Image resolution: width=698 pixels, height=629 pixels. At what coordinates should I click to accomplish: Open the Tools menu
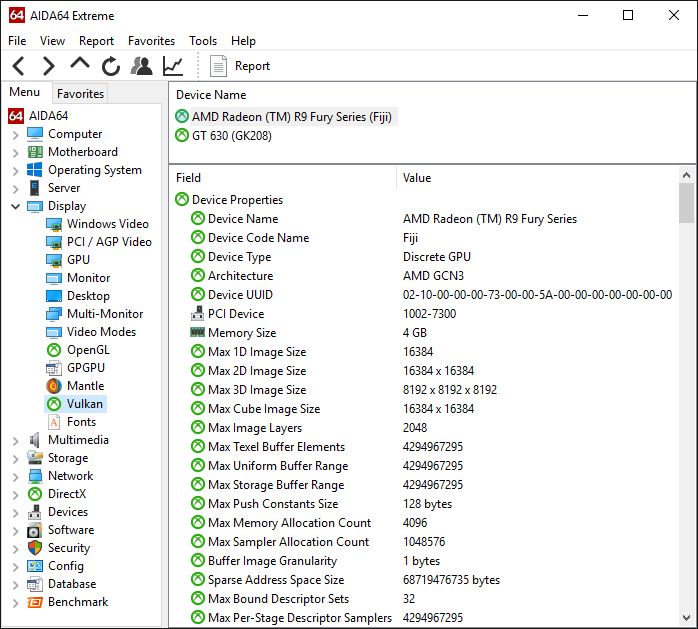point(203,41)
